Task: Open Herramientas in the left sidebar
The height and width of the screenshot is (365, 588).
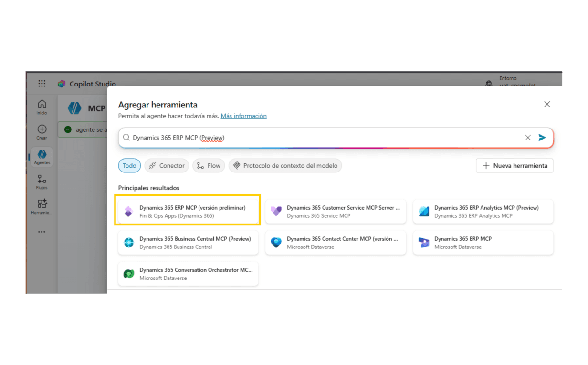Action: (42, 206)
